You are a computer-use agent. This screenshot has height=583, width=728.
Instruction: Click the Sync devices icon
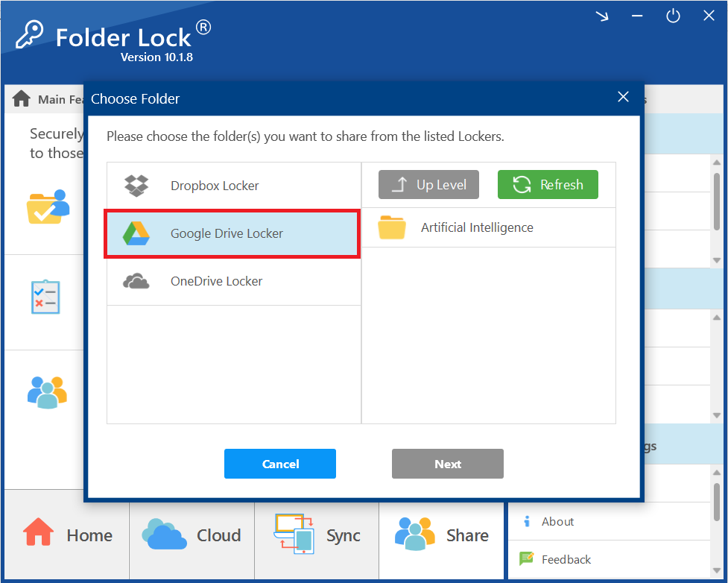pos(294,534)
